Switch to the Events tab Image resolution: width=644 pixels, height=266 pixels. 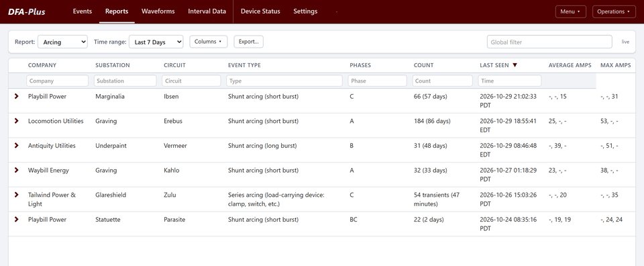(82, 11)
